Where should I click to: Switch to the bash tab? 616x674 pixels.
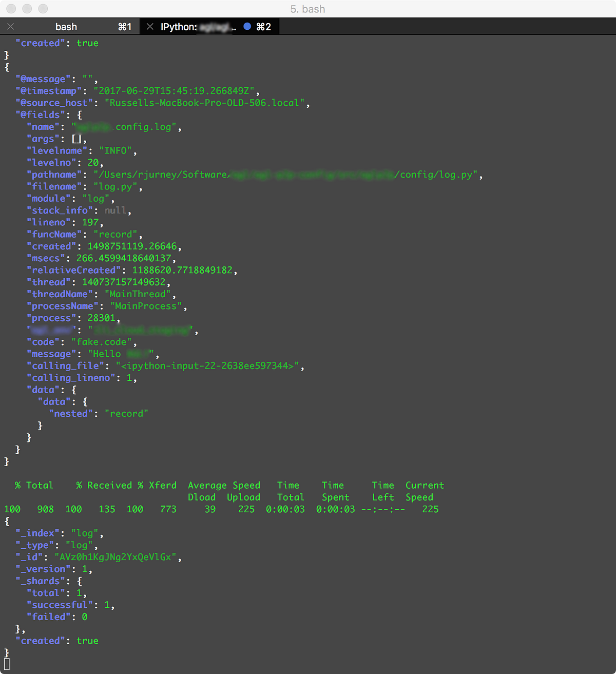click(67, 26)
